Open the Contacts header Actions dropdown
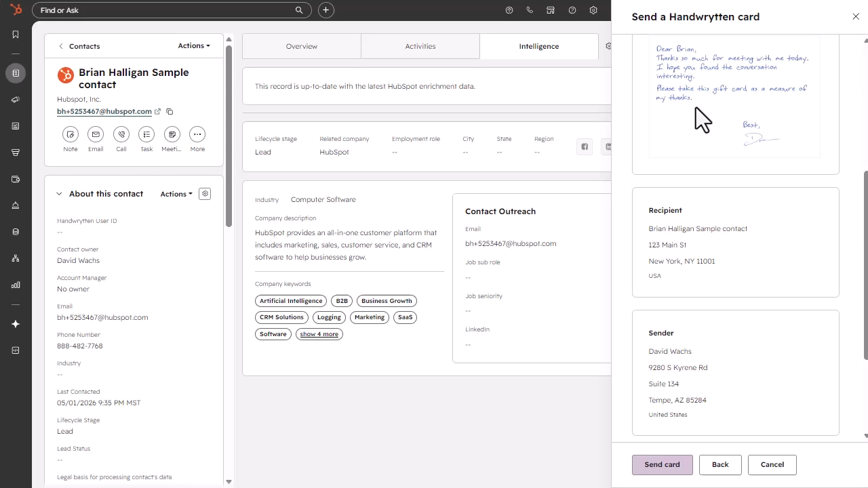Image resolution: width=868 pixels, height=488 pixels. coord(194,46)
